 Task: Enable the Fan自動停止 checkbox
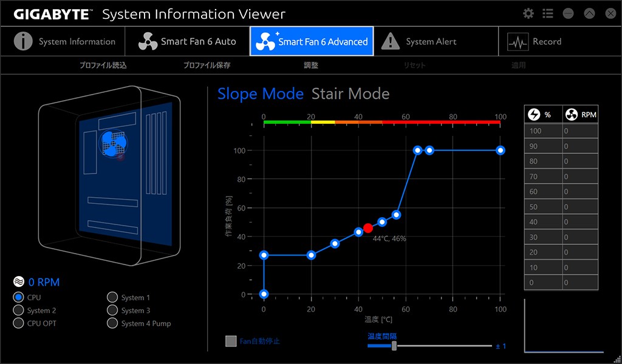(x=231, y=341)
